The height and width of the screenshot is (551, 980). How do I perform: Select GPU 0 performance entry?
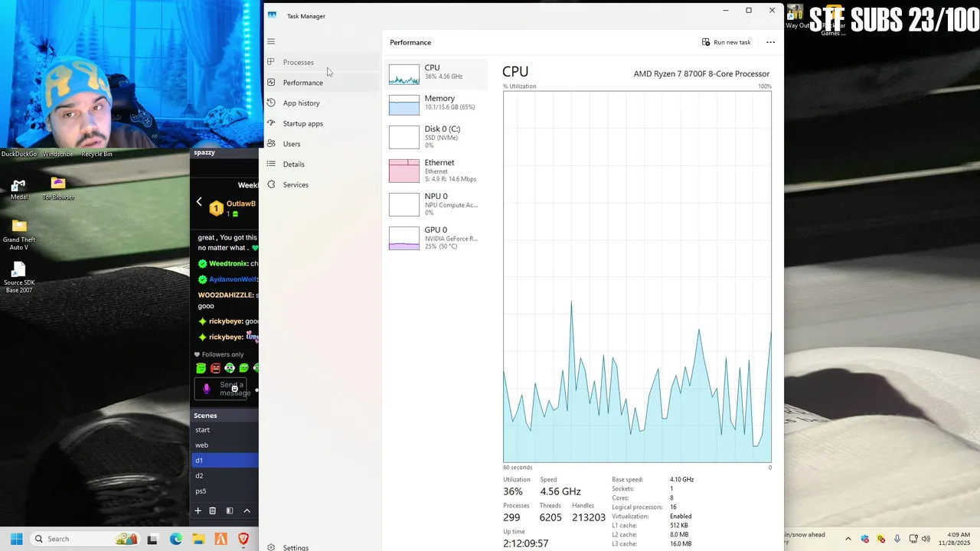coord(436,237)
